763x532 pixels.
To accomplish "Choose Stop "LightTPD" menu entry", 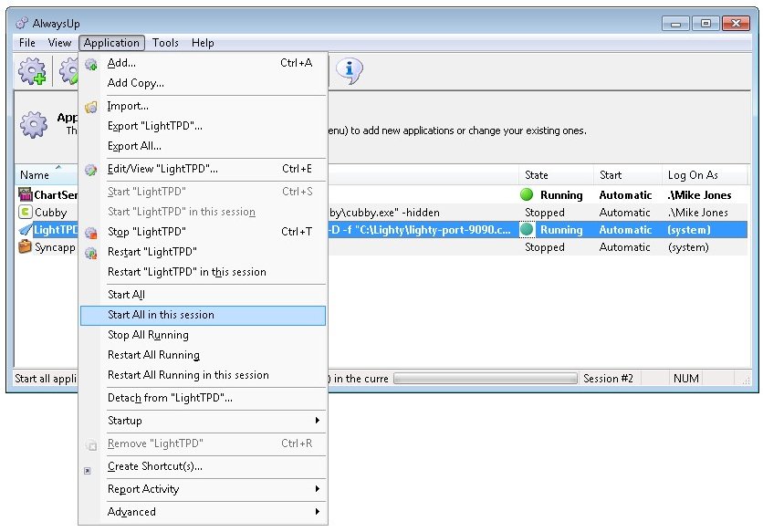I will [x=203, y=231].
